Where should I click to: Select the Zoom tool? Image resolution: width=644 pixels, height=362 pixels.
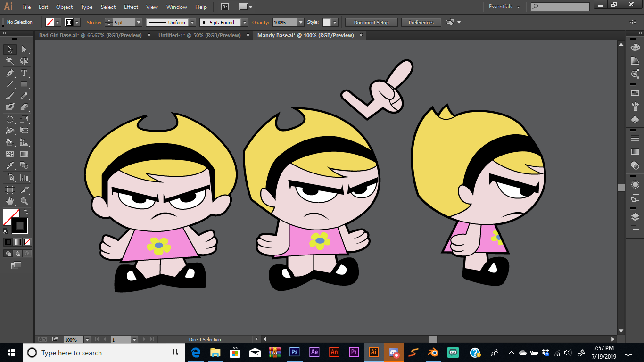[x=24, y=201]
